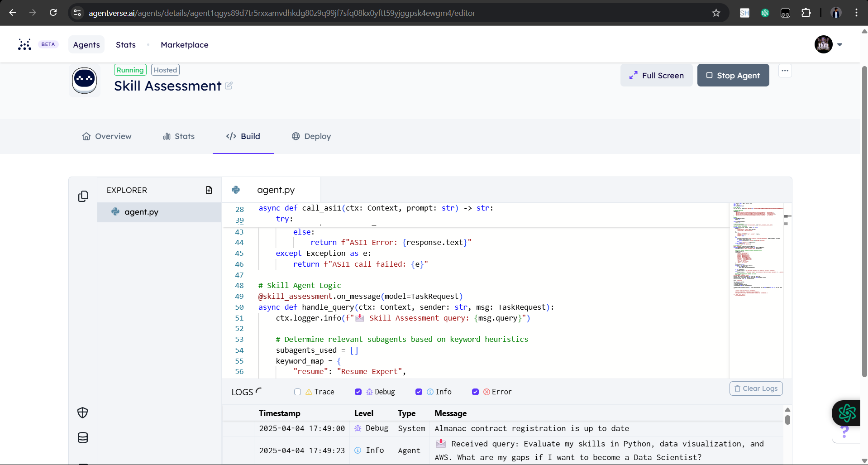This screenshot has width=868, height=465.
Task: Click the Level column header
Action: (364, 413)
